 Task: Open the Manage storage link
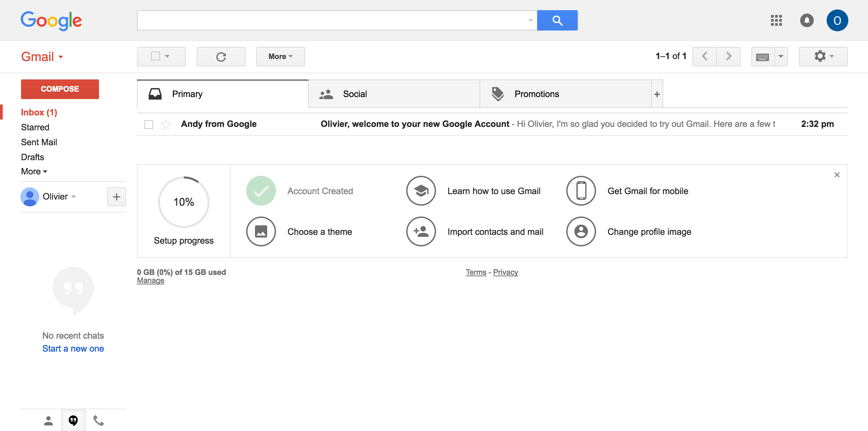click(150, 280)
